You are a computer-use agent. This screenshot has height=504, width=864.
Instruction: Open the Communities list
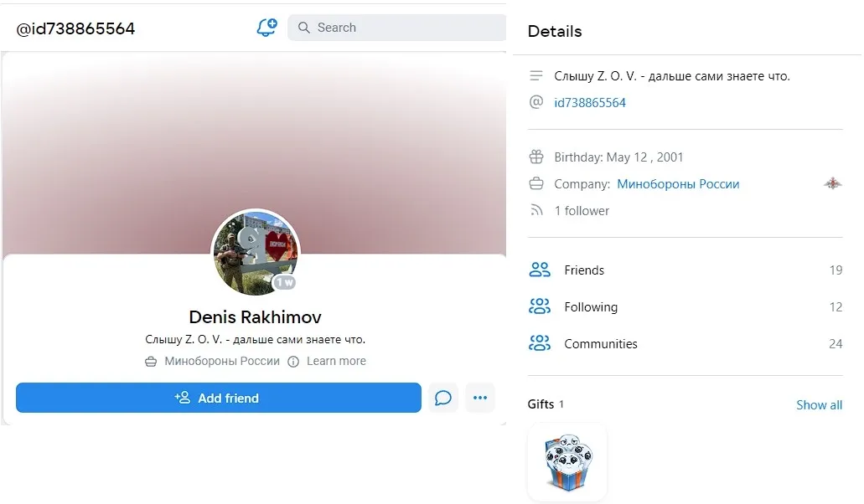[600, 344]
